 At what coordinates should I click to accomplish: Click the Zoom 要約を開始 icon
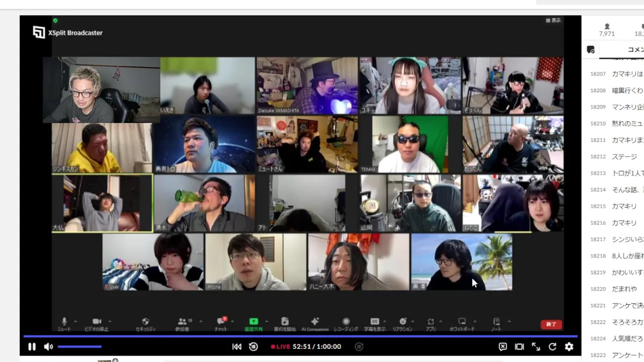[x=285, y=321]
